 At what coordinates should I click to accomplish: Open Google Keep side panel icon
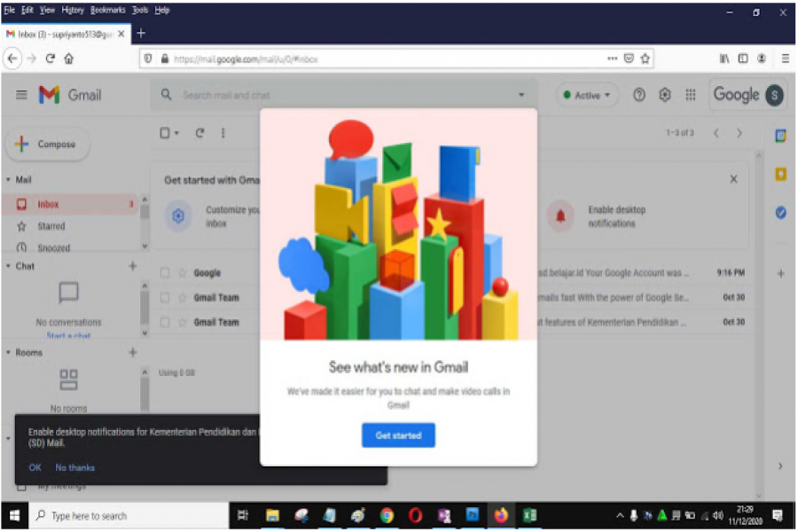[x=780, y=174]
